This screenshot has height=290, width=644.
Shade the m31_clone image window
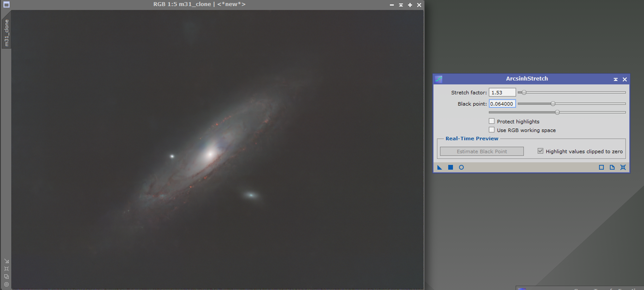pos(401,5)
